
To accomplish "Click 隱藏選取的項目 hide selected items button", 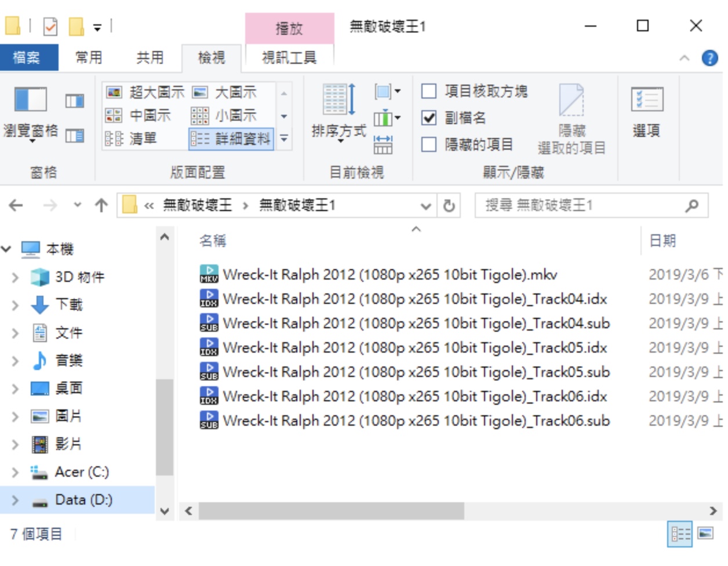I will tap(572, 119).
